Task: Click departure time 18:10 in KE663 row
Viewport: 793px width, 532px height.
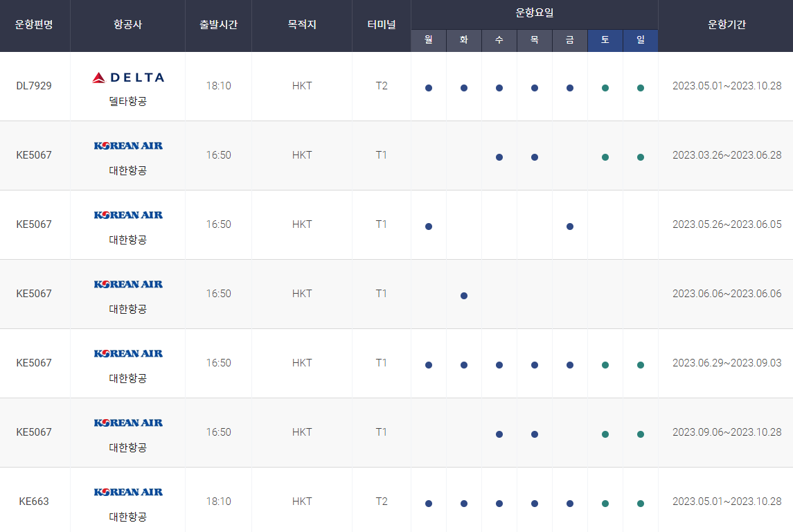Action: pos(218,502)
